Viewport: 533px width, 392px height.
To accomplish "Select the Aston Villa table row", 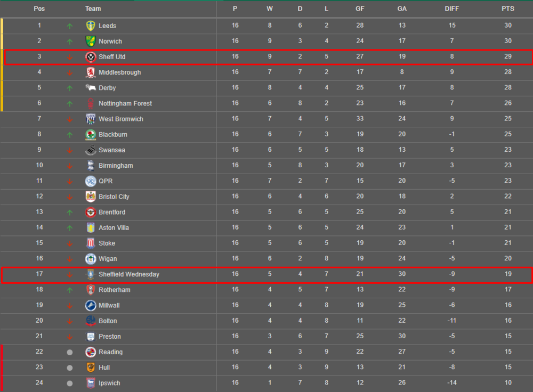I will pos(266,227).
